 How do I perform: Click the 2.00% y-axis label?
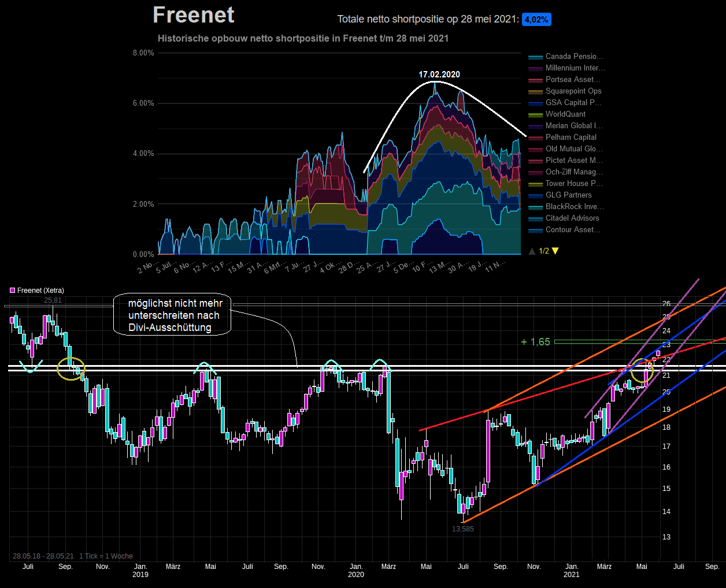pos(143,204)
